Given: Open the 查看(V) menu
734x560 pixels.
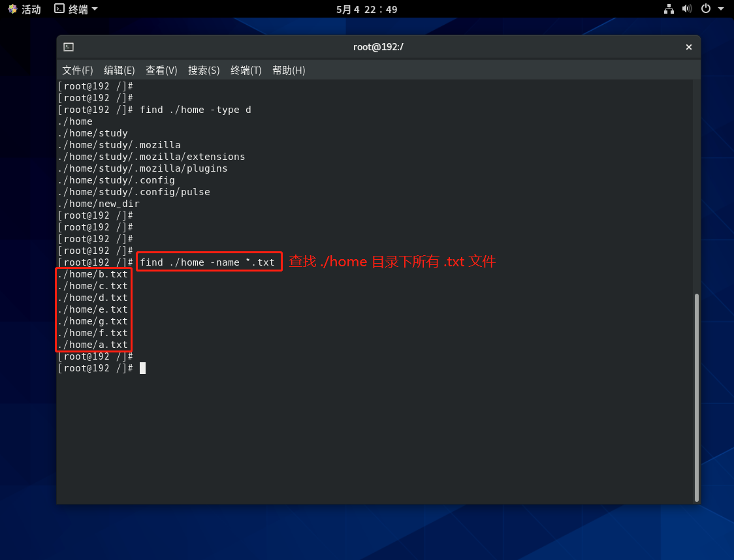Looking at the screenshot, I should coord(161,70).
